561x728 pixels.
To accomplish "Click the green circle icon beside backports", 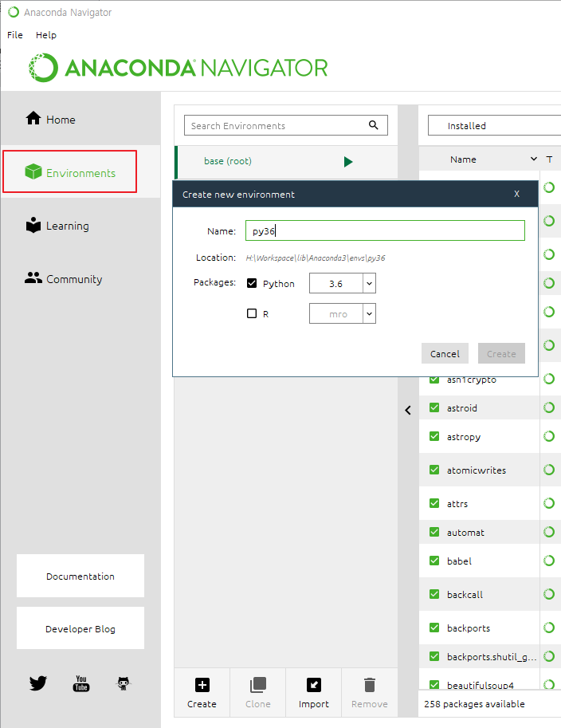I will 549,628.
